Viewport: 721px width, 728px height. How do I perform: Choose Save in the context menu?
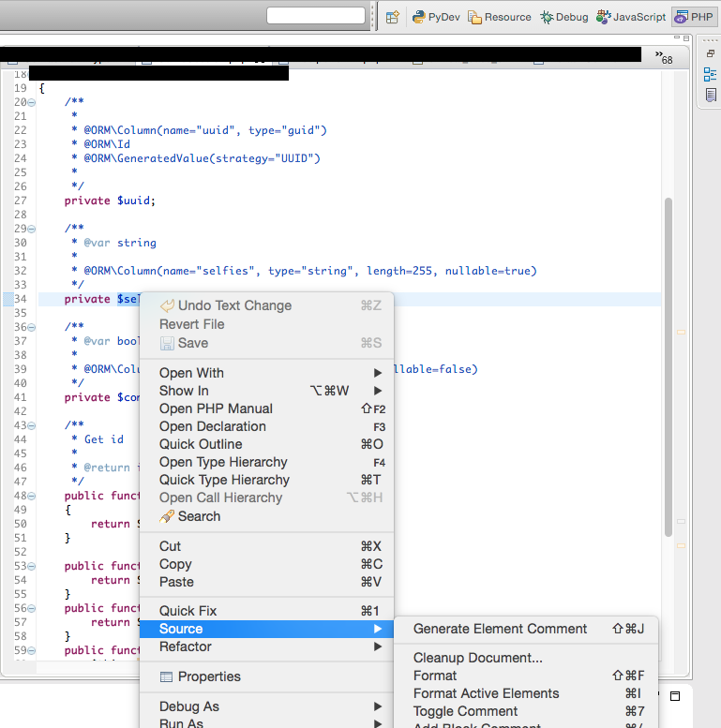click(266, 343)
